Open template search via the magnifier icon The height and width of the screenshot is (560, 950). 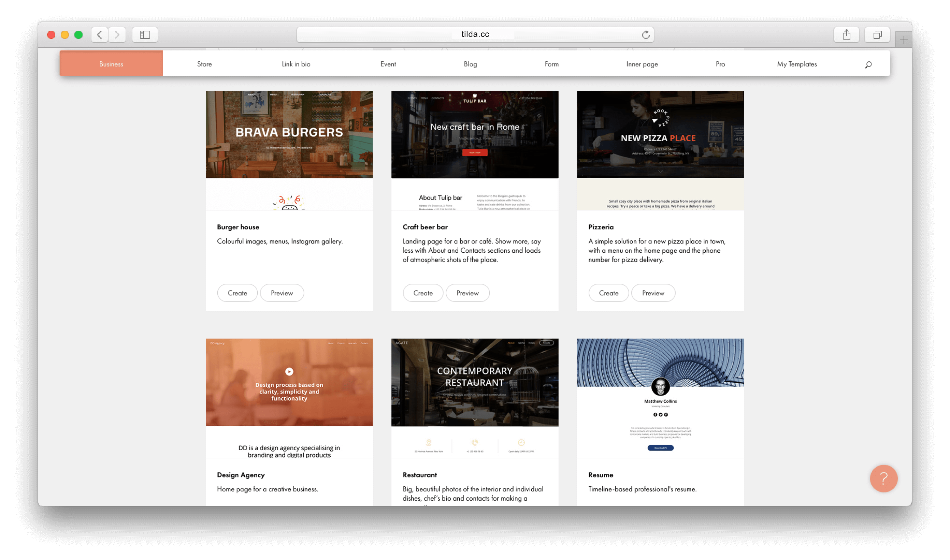pyautogui.click(x=868, y=64)
